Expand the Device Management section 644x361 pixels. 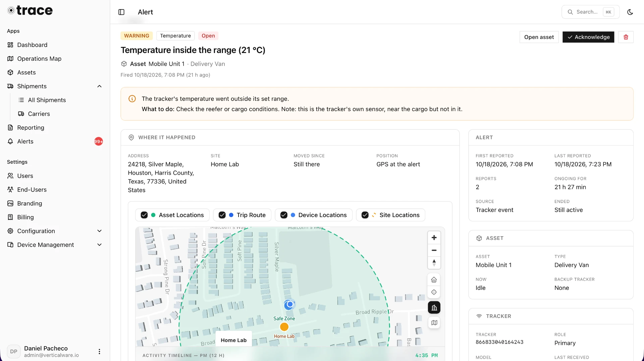[x=55, y=245]
